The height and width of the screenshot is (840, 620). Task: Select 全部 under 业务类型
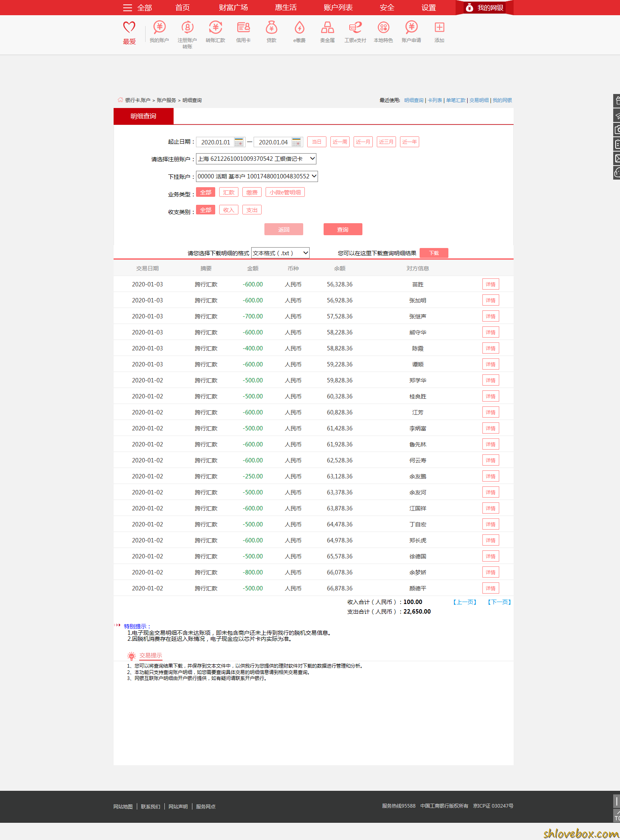[x=206, y=192]
